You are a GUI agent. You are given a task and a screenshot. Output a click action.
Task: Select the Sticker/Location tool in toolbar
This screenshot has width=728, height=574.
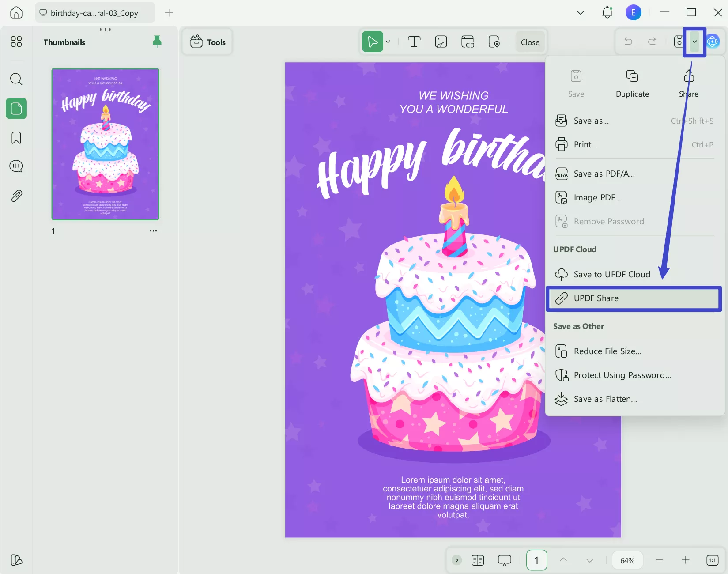click(x=494, y=42)
